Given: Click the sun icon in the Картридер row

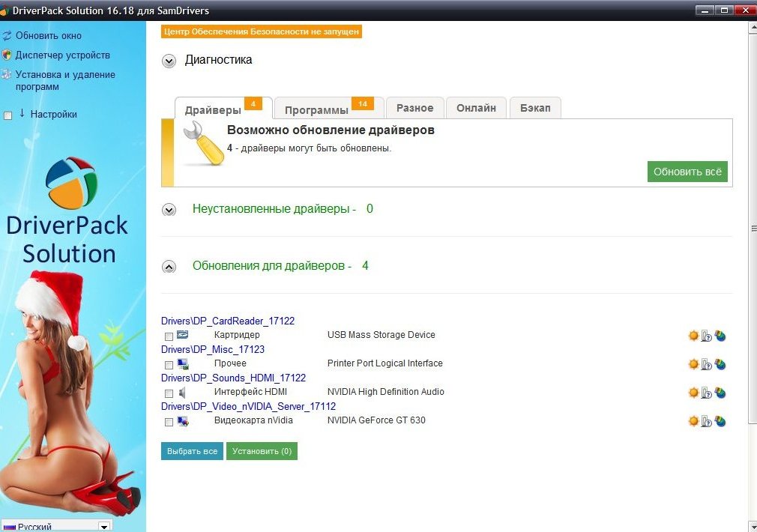Looking at the screenshot, I should [x=693, y=336].
